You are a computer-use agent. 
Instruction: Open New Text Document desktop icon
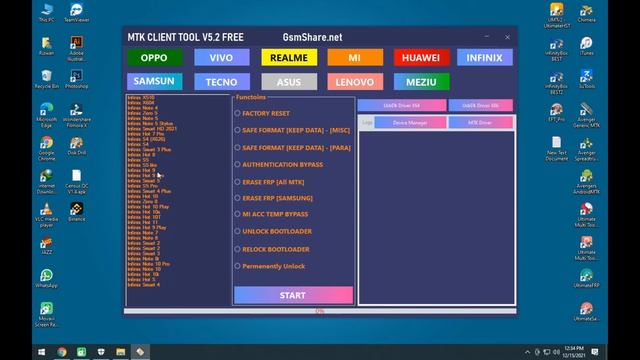click(557, 149)
